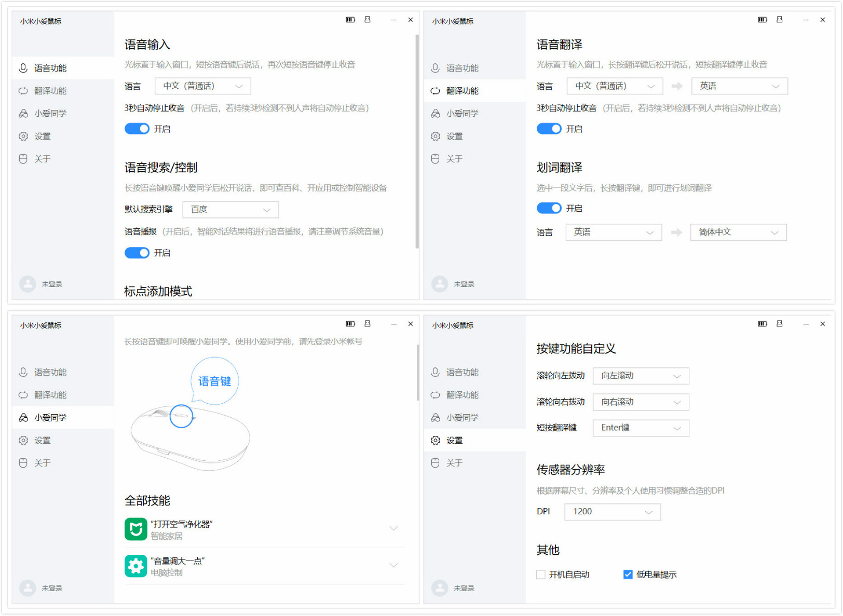Click mouse 关于 icon in top-left window sidebar
This screenshot has width=843, height=616.
pos(23,159)
